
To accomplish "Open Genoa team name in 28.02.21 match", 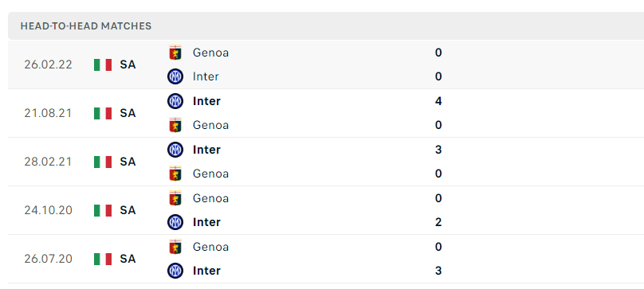I will (x=210, y=174).
